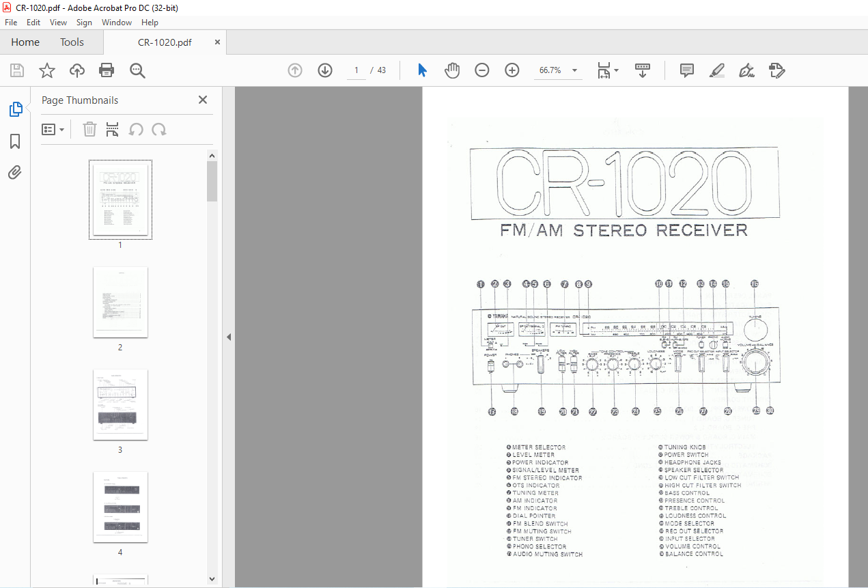The height and width of the screenshot is (588, 868).
Task: Select the page 2 thumbnail
Action: [x=120, y=302]
